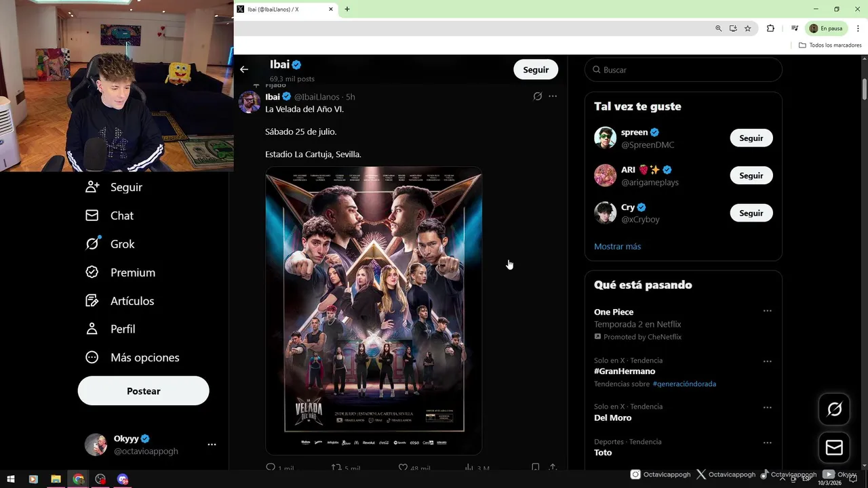Image resolution: width=868 pixels, height=488 pixels.
Task: Open the Grok icon on Ibai's pinned post
Action: [x=538, y=96]
